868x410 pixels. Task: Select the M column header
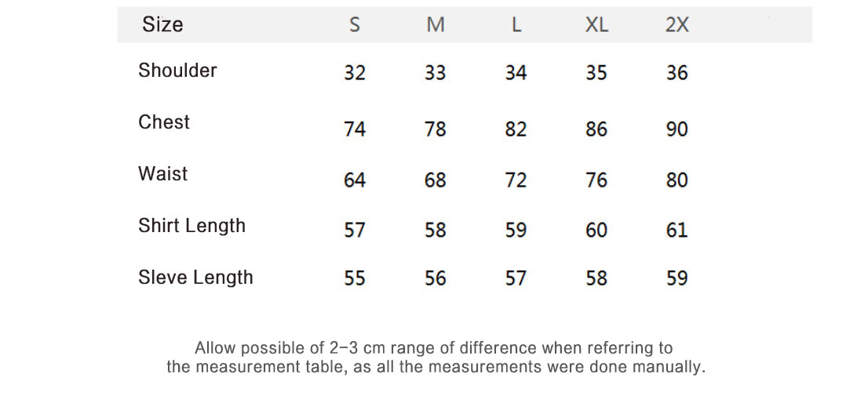[436, 25]
